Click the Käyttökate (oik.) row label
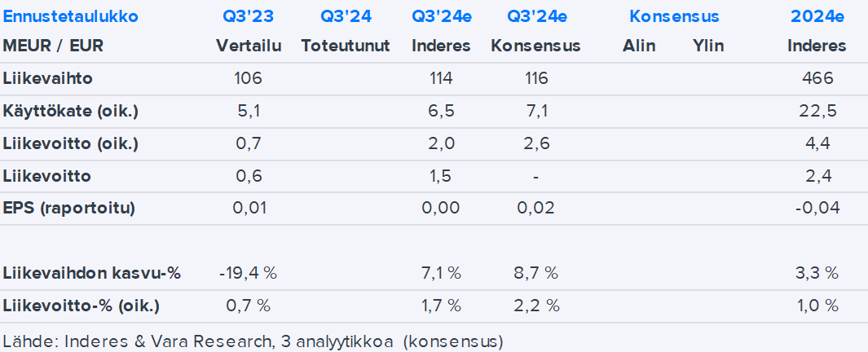 pyautogui.click(x=71, y=111)
